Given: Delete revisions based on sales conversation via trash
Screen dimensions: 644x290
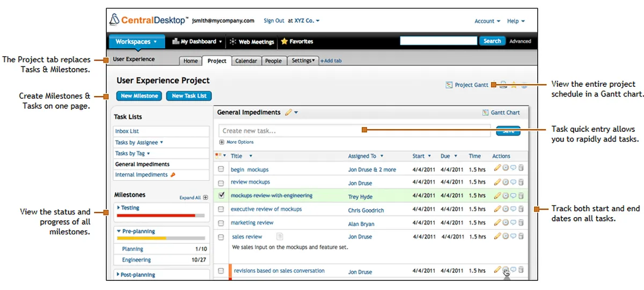Looking at the screenshot, I should [x=521, y=270].
